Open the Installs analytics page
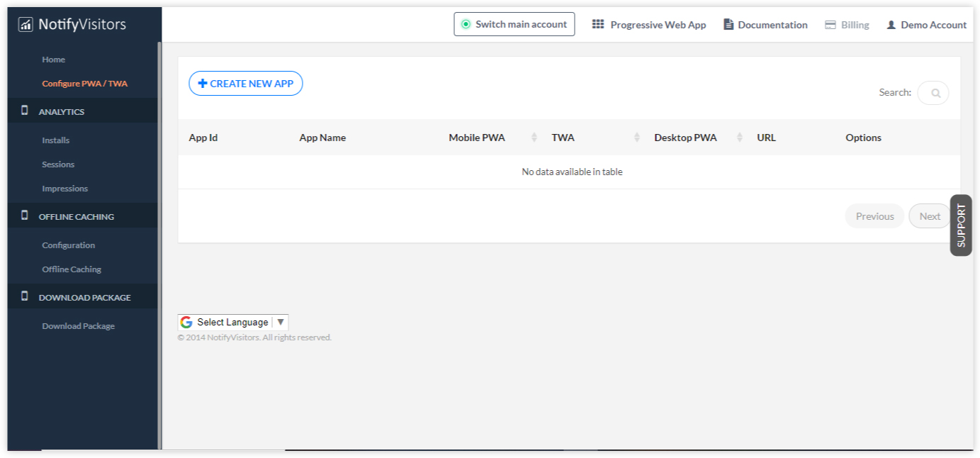This screenshot has height=458, width=980. (x=55, y=140)
